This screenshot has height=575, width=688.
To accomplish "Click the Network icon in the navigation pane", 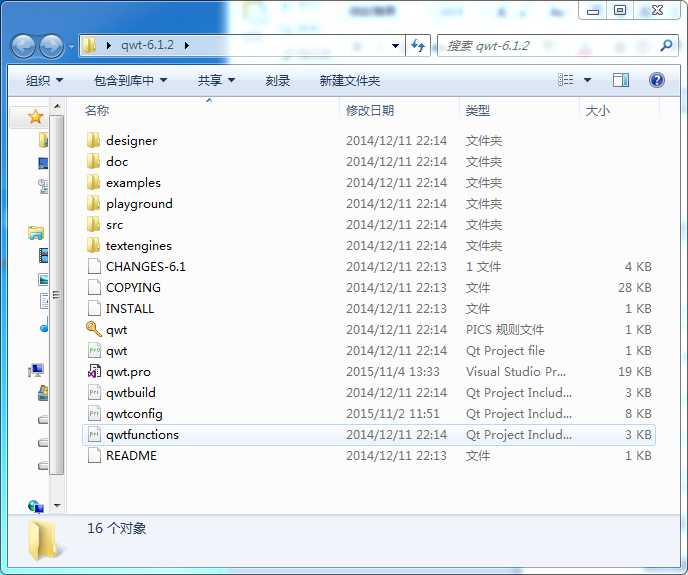I will pyautogui.click(x=36, y=507).
